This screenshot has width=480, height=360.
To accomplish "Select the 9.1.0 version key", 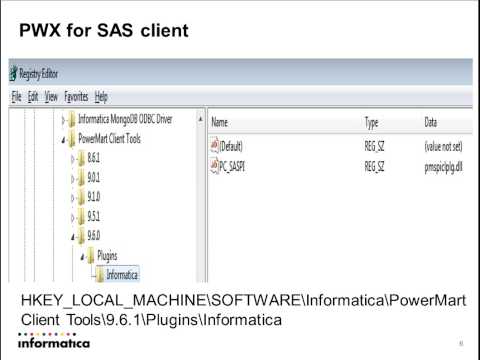I will [x=94, y=197].
